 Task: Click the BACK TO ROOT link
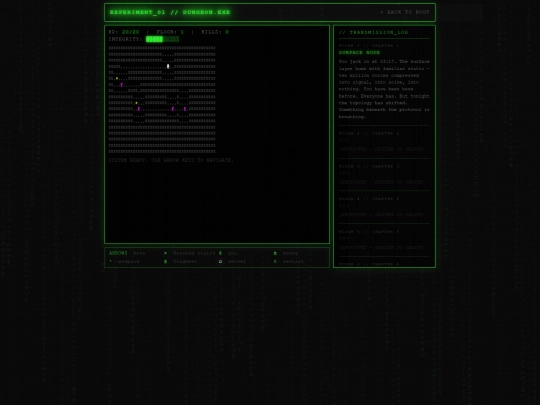(x=405, y=12)
